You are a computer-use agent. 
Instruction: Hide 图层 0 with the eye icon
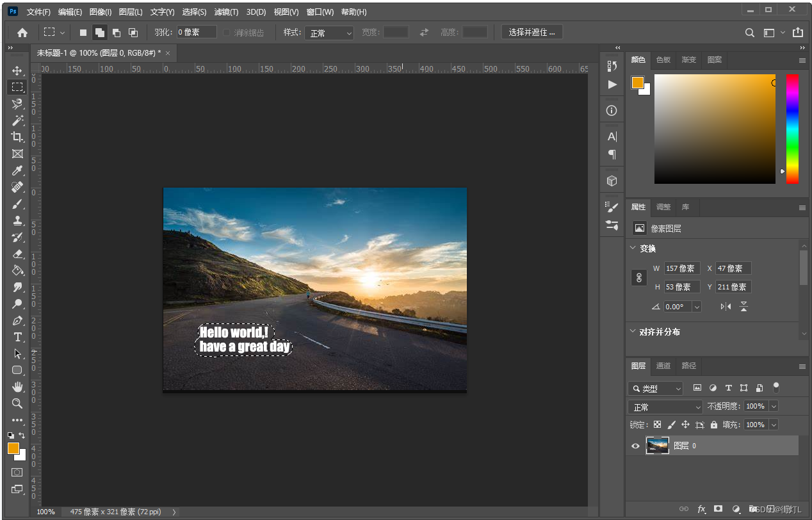point(635,446)
